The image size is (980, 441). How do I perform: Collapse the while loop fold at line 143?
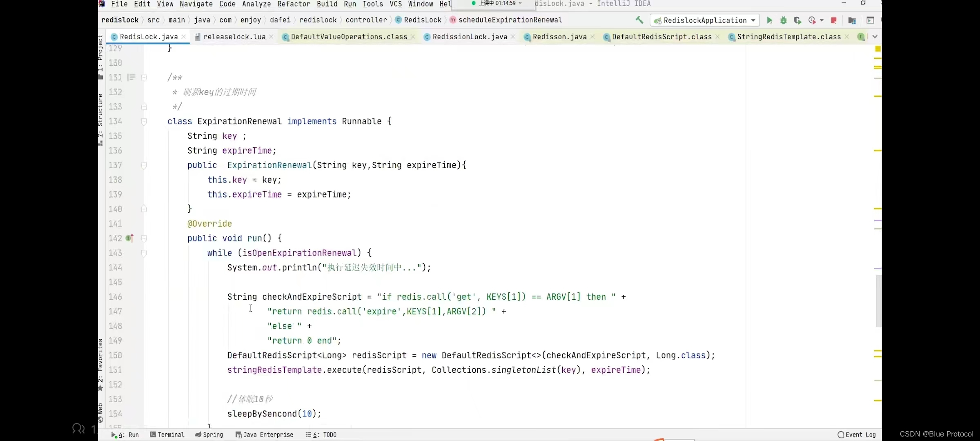coord(144,253)
